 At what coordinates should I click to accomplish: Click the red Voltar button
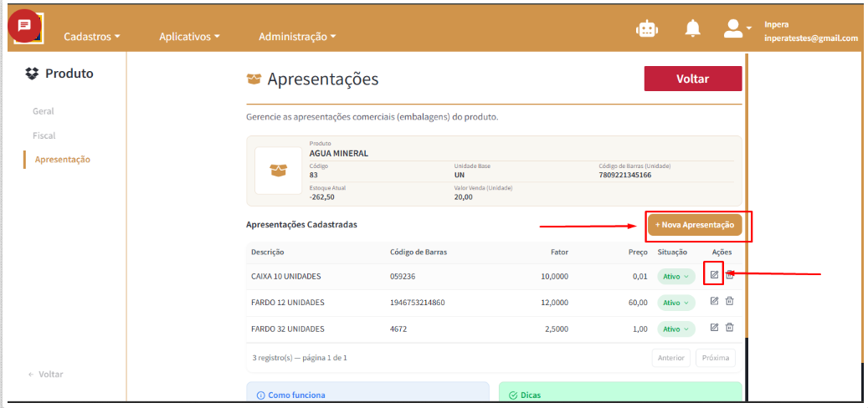pyautogui.click(x=692, y=79)
